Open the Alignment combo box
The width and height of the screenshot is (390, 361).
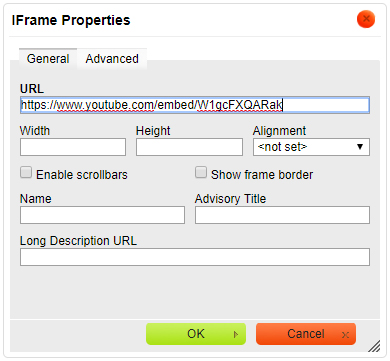tap(311, 147)
